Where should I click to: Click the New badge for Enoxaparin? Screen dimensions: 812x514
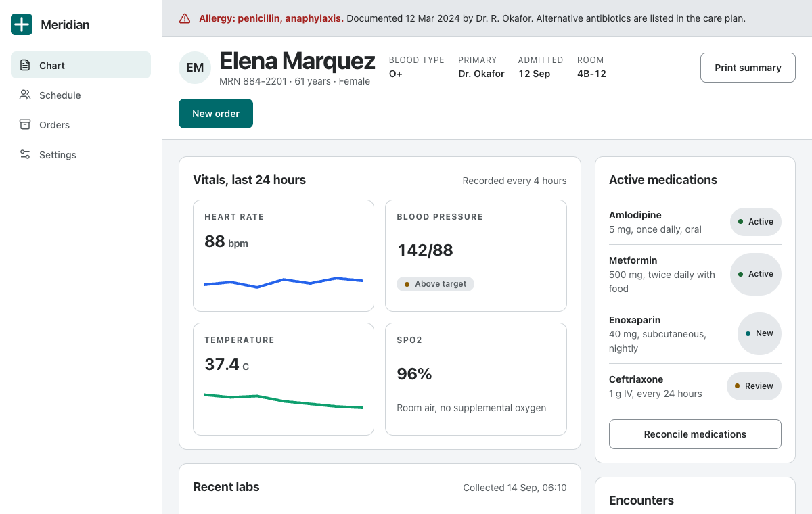click(x=759, y=333)
